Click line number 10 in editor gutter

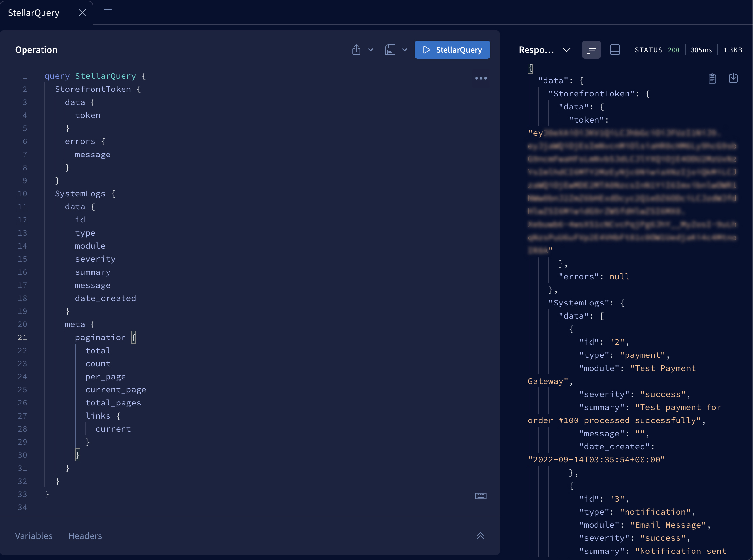tap(22, 194)
